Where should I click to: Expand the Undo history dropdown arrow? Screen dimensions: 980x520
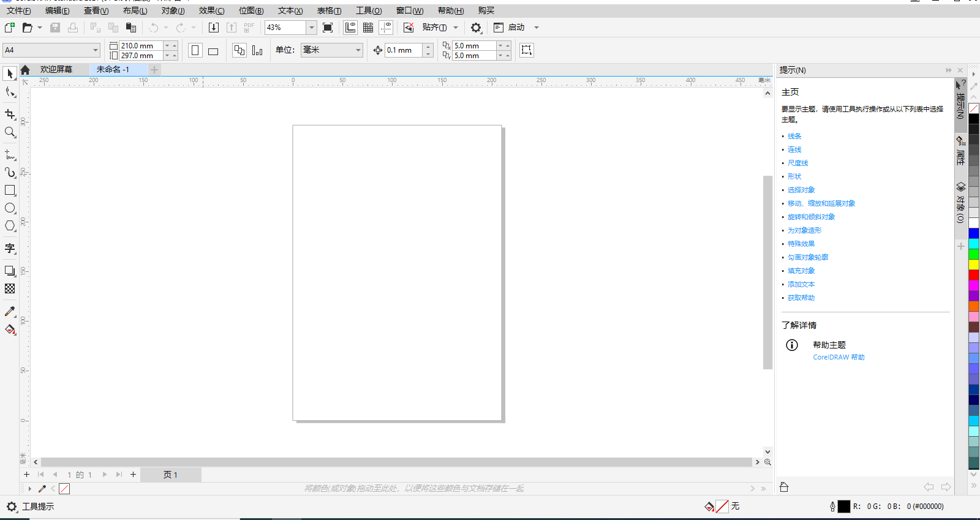point(166,28)
